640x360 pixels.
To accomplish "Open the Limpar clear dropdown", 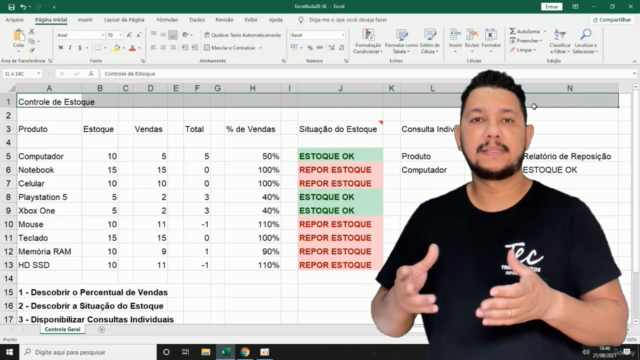I will point(523,50).
